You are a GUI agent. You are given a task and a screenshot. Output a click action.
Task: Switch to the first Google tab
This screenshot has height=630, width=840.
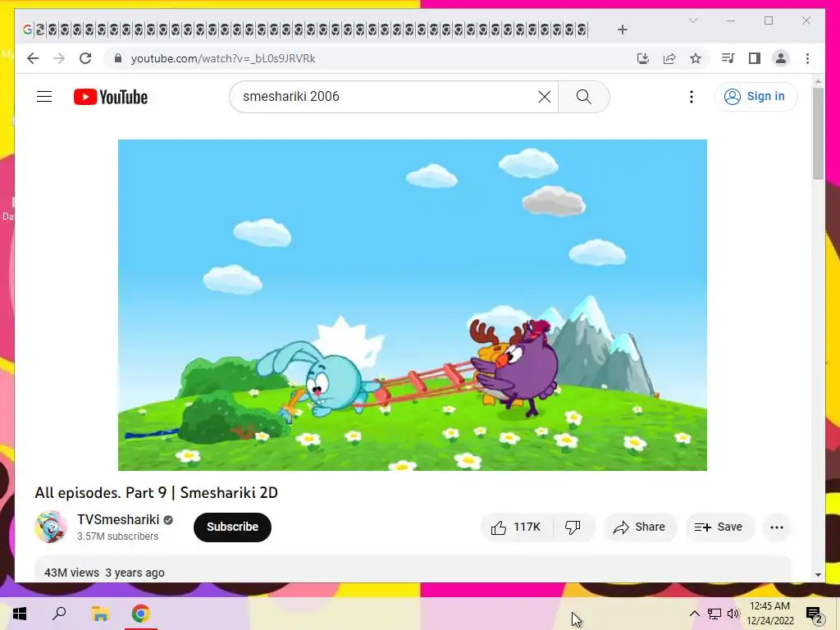point(27,30)
